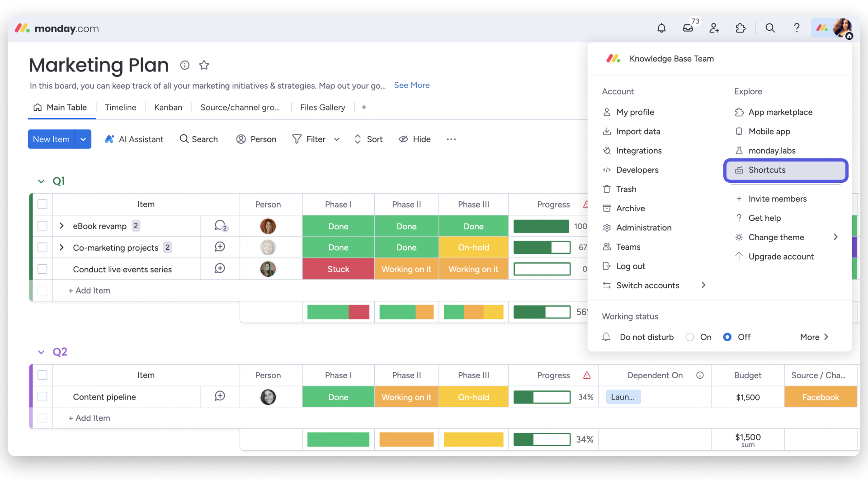Select Shortcuts in the Explore menu

[786, 170]
